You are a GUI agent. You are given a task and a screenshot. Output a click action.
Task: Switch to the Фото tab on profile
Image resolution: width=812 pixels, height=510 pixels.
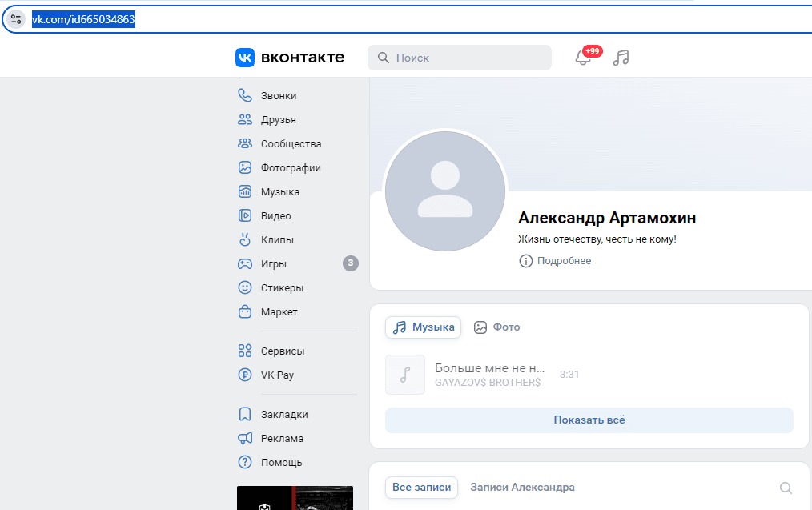[497, 327]
